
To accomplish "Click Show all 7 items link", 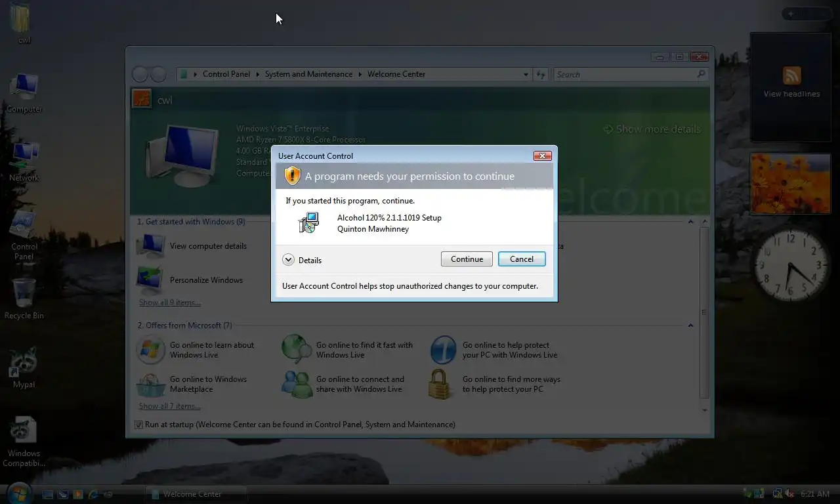I will pos(169,406).
